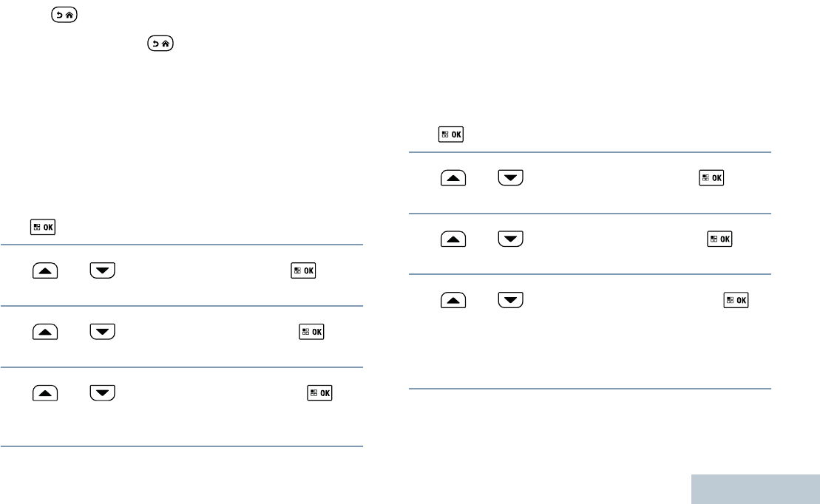Click OK key in right column's third row
820x504 pixels.
pyautogui.click(x=736, y=300)
